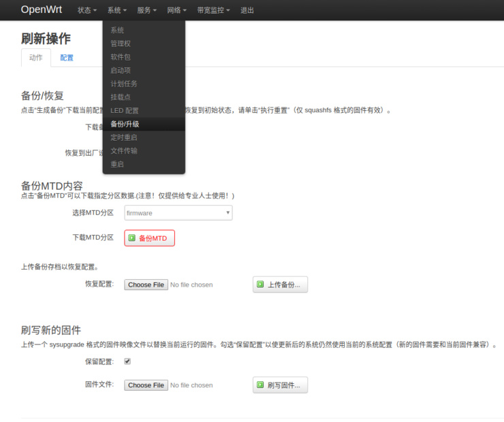Screen dimensions: 504x422
Task: Click the 保留配置 label
Action: click(x=99, y=361)
